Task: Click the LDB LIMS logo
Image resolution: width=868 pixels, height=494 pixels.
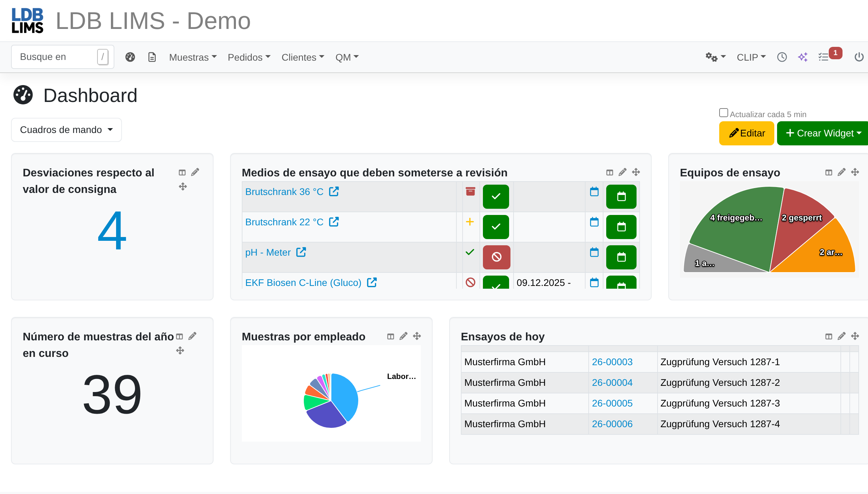Action: tap(28, 21)
